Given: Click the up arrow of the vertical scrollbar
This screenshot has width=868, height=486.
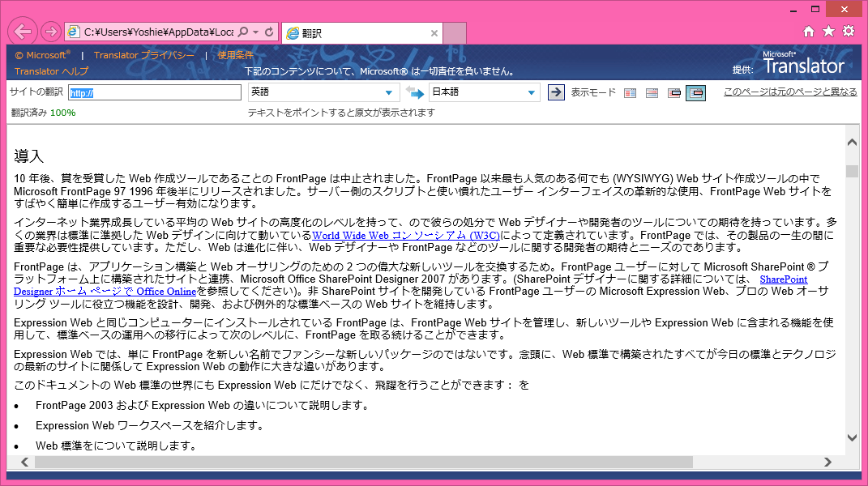Looking at the screenshot, I should [x=852, y=143].
